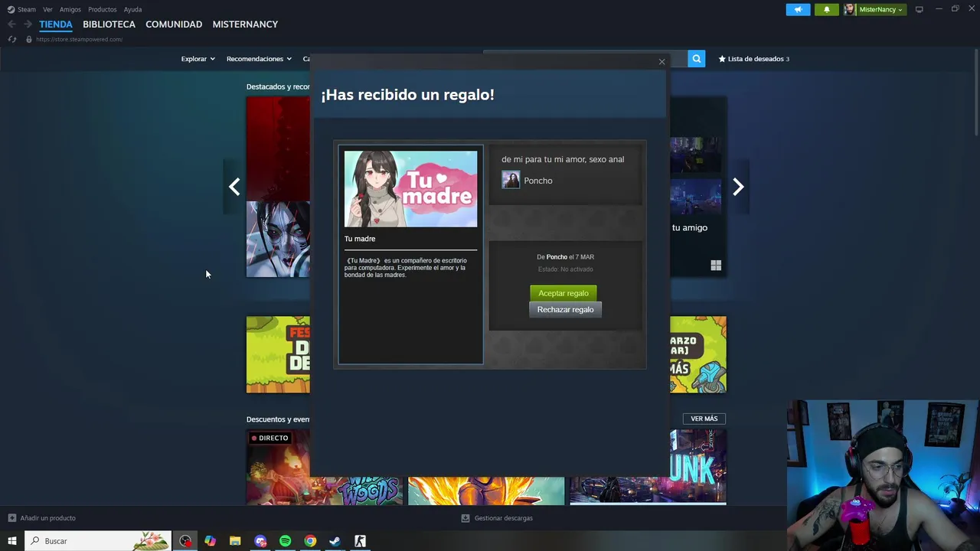Open the Productos menu
Viewport: 980px width, 551px height.
(102, 9)
